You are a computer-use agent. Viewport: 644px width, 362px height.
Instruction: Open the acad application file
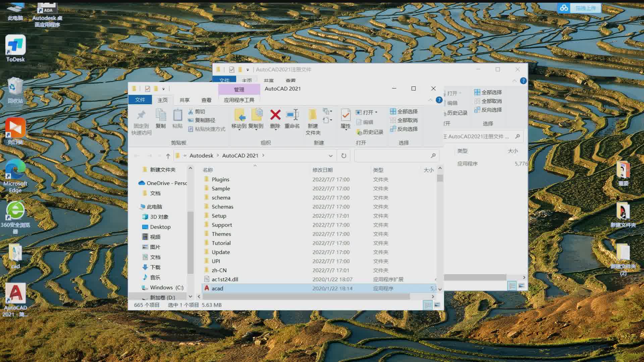click(x=217, y=288)
